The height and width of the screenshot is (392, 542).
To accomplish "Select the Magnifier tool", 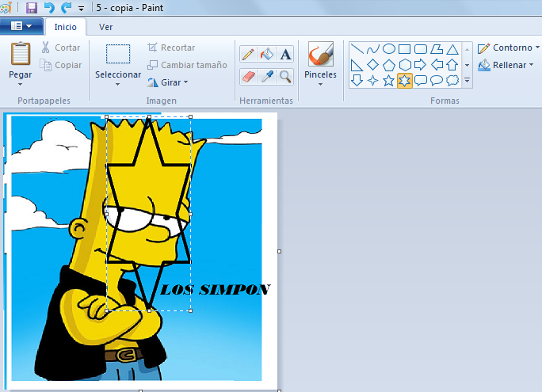I will [x=285, y=77].
